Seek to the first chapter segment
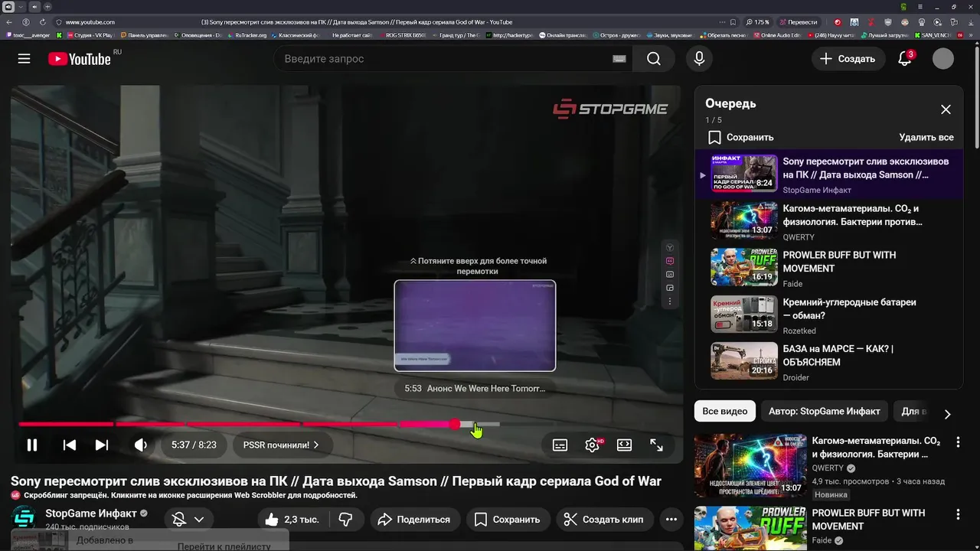 click(x=66, y=424)
